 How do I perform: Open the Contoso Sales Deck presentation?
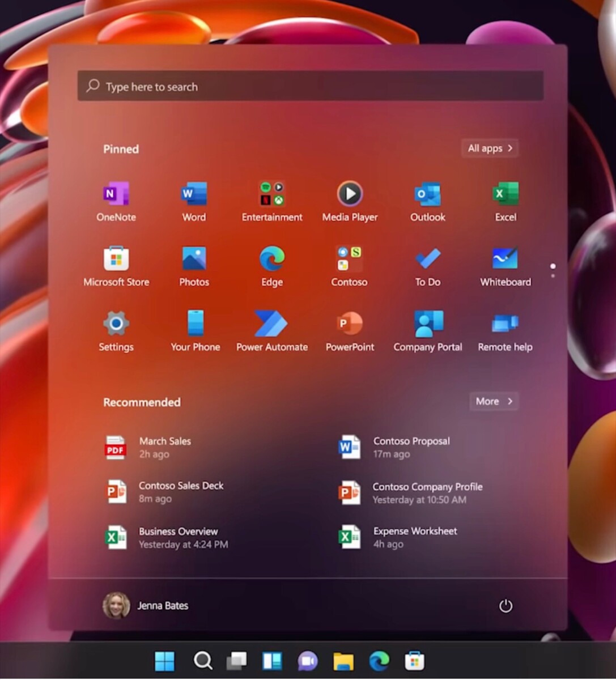[164, 492]
